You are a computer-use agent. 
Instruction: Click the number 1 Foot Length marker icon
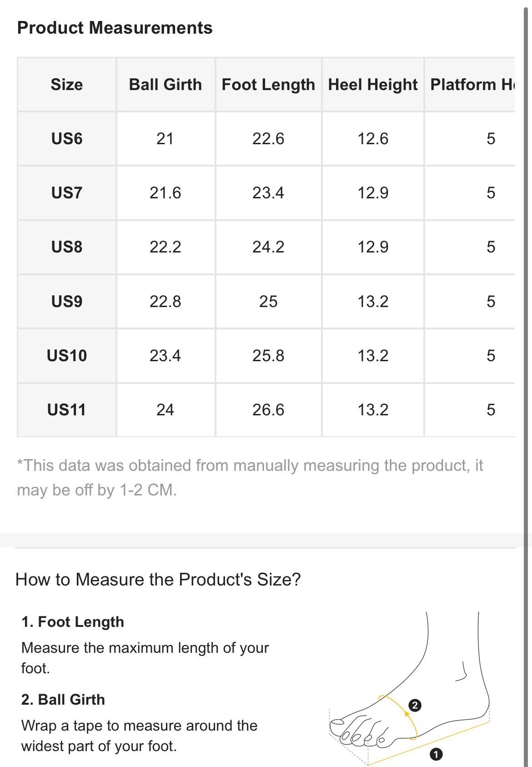pyautogui.click(x=436, y=754)
